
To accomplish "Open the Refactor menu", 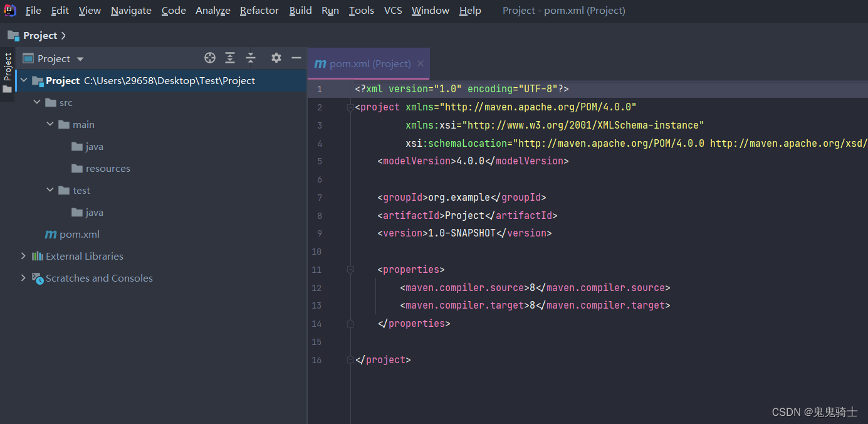I will (259, 11).
